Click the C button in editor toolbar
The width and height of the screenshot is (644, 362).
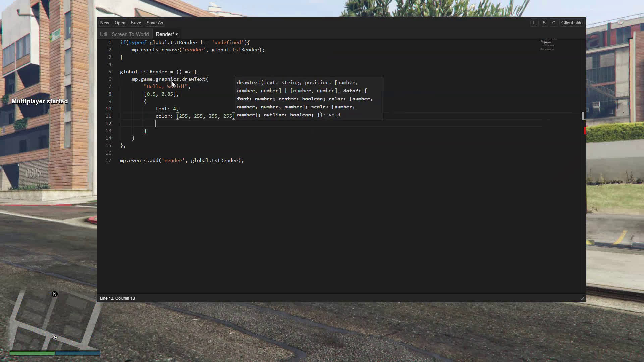(x=554, y=23)
